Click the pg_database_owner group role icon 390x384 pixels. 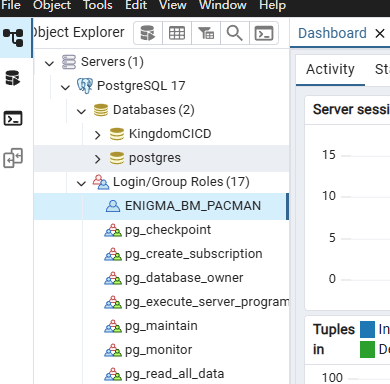113,278
